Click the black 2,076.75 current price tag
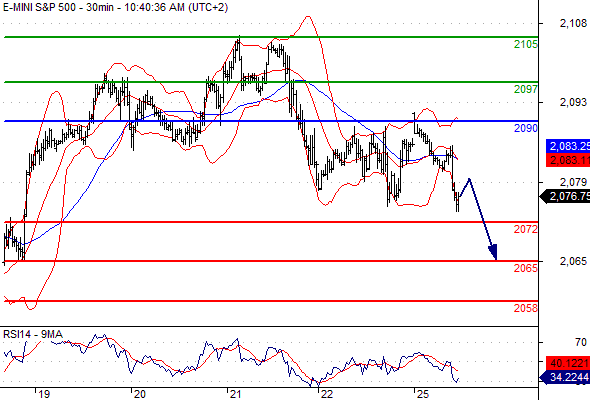Screen dimensions: 590x400 click(x=566, y=196)
